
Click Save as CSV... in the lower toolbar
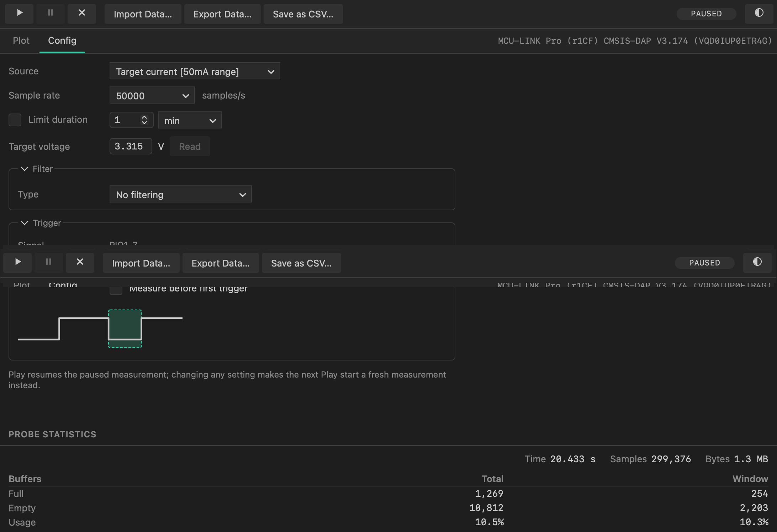(301, 263)
